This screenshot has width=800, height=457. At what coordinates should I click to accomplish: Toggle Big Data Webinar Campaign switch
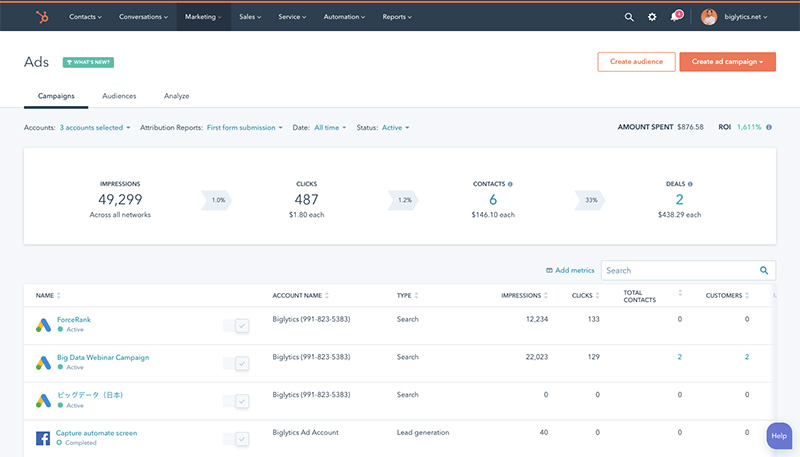pyautogui.click(x=236, y=363)
